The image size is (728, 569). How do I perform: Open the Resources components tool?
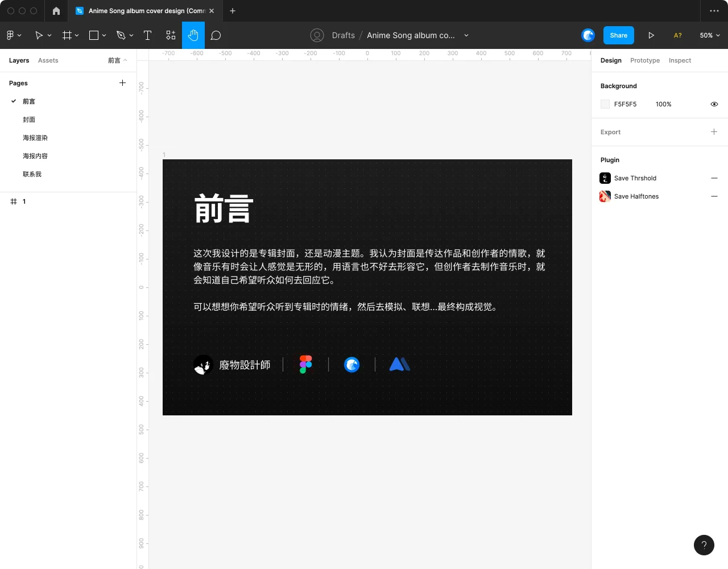coord(171,35)
